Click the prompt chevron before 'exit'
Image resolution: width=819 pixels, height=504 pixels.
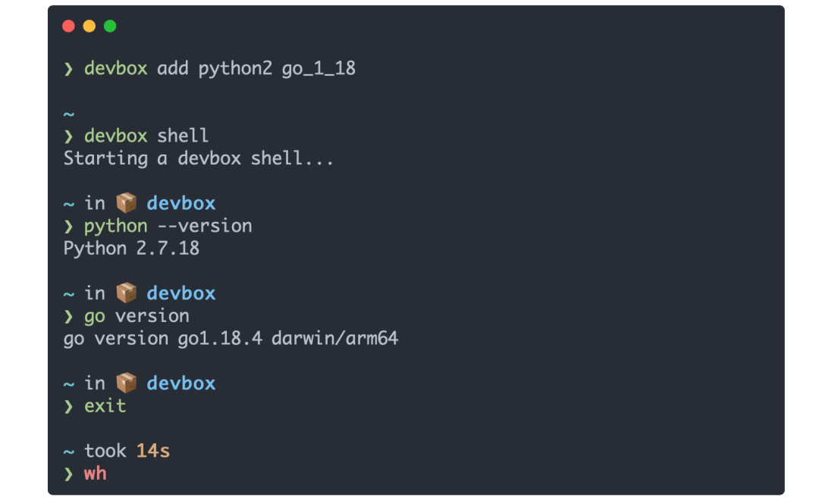[x=69, y=406]
